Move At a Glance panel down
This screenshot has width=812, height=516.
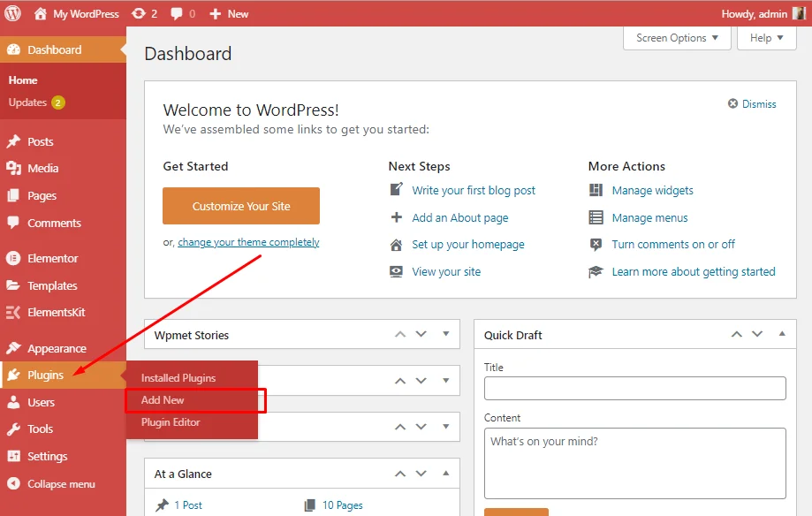pyautogui.click(x=421, y=474)
